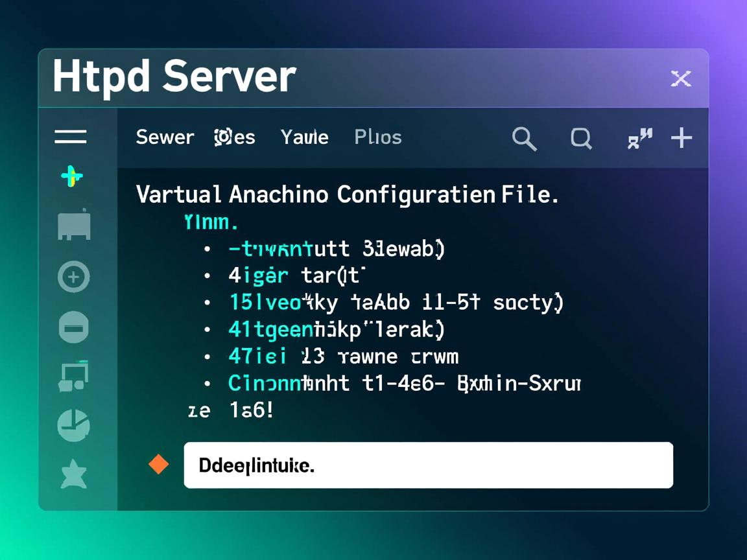Open the tab with the gear icon

(234, 137)
